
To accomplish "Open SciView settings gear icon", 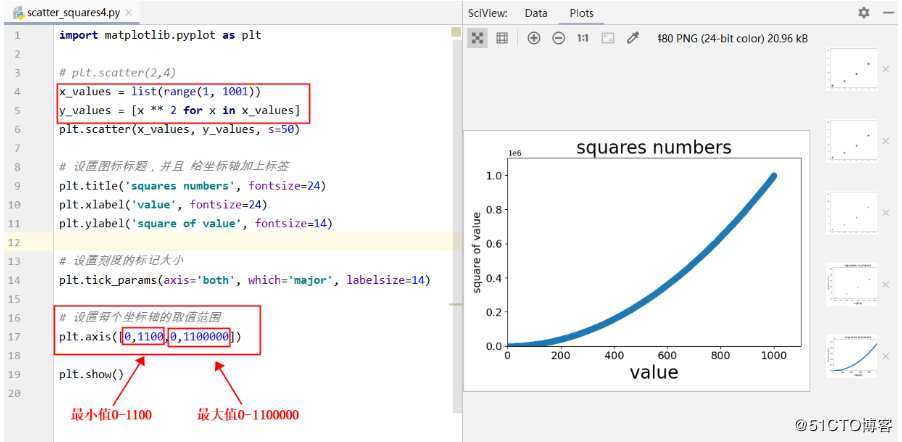I will (864, 13).
